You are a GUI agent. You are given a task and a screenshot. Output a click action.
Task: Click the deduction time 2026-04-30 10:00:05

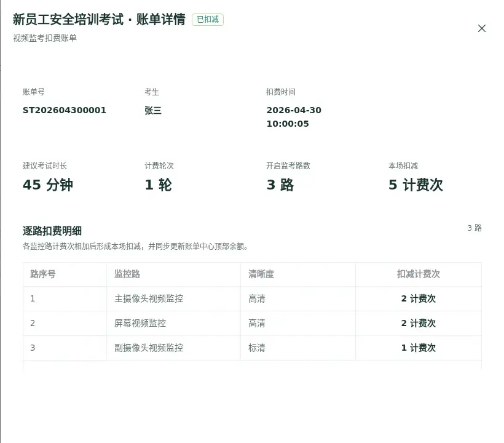click(x=294, y=117)
